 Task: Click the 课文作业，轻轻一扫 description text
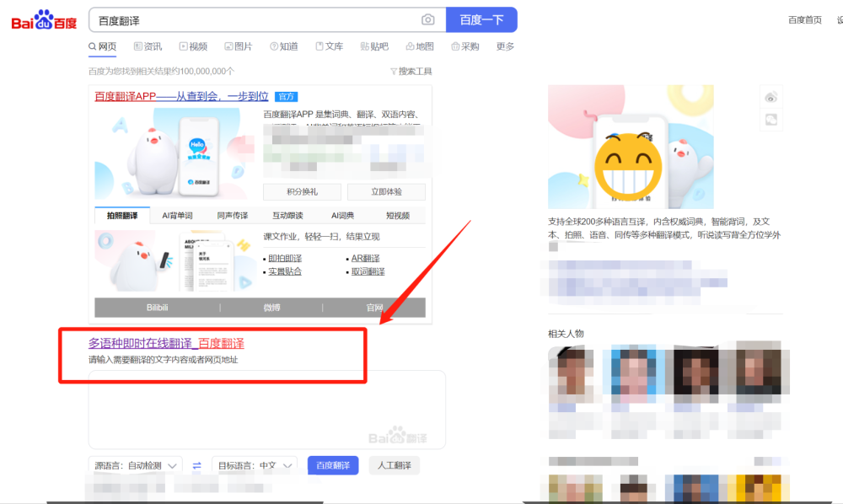coord(321,237)
